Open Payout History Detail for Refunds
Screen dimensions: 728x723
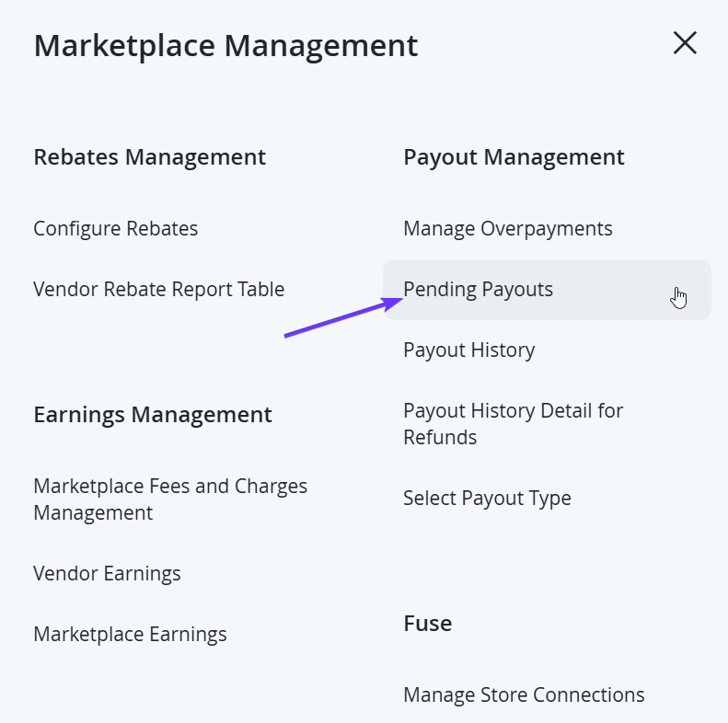(513, 424)
